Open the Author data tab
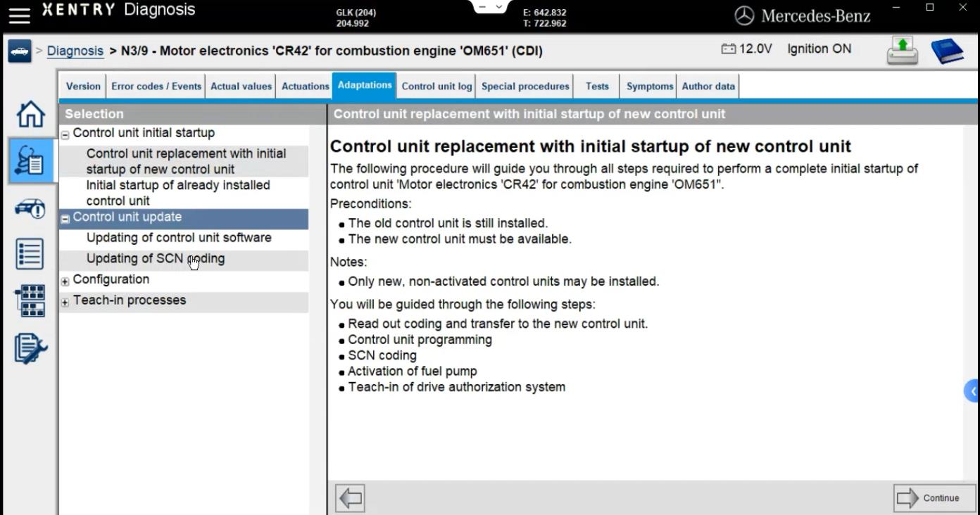The width and height of the screenshot is (980, 515). [708, 87]
